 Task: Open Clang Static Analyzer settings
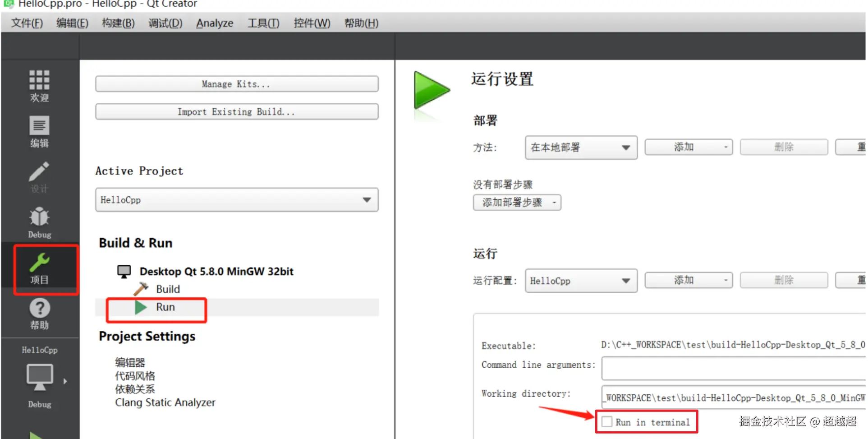165,402
